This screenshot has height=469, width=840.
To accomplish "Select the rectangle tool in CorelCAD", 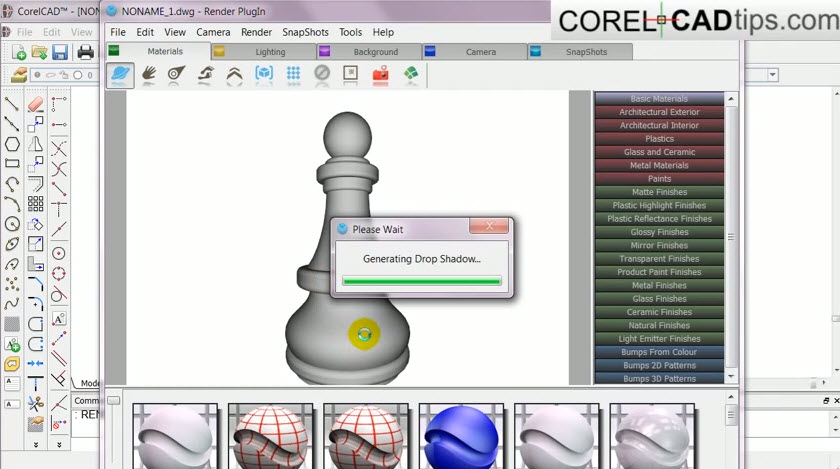I will (x=12, y=163).
